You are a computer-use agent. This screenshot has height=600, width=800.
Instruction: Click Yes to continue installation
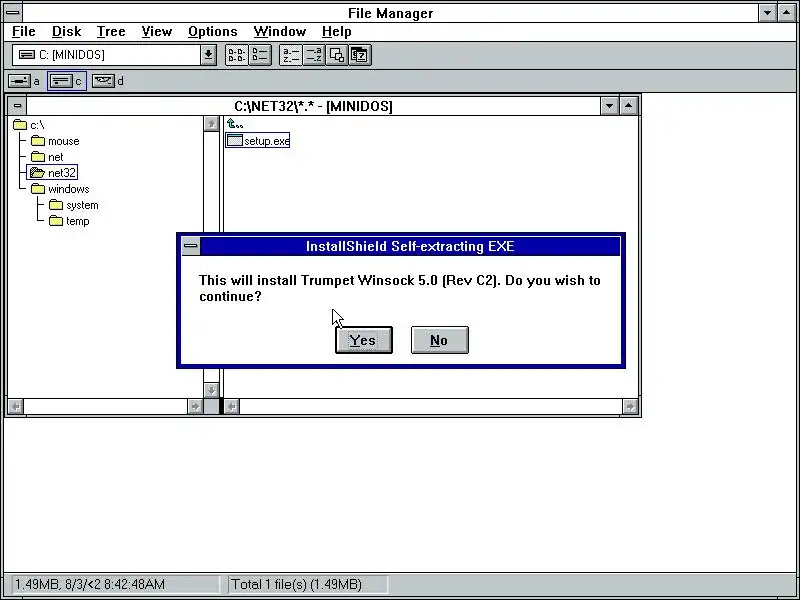tap(364, 340)
